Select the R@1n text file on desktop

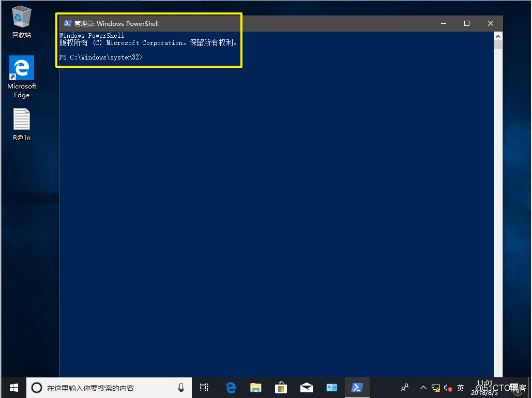coord(21,124)
